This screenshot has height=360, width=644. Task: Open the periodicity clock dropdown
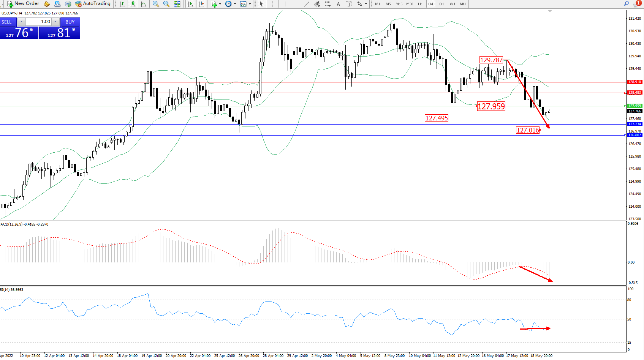tap(235, 4)
